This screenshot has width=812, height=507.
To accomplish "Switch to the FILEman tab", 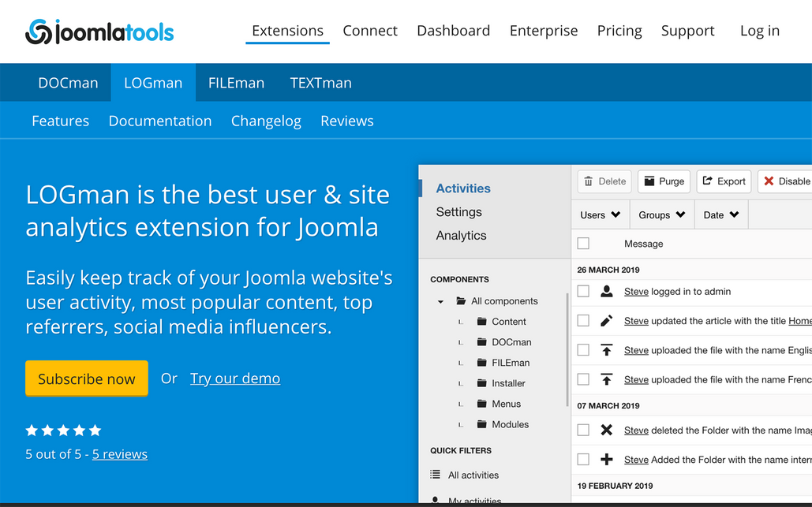I will pos(236,83).
